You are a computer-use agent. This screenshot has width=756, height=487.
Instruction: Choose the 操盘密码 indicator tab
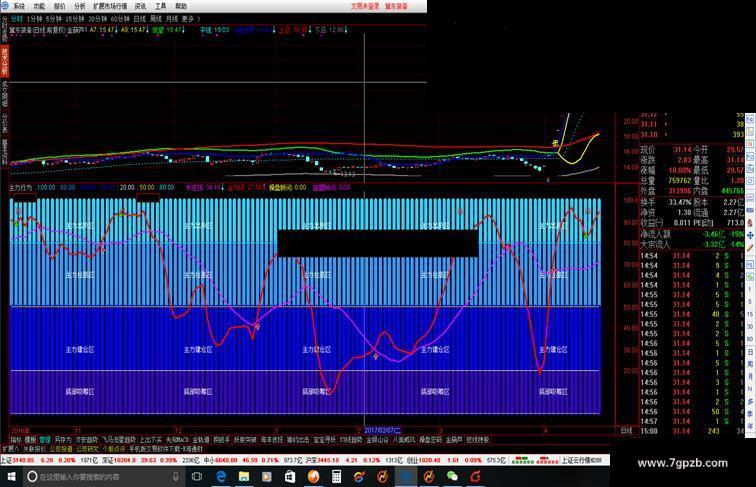[x=430, y=440]
